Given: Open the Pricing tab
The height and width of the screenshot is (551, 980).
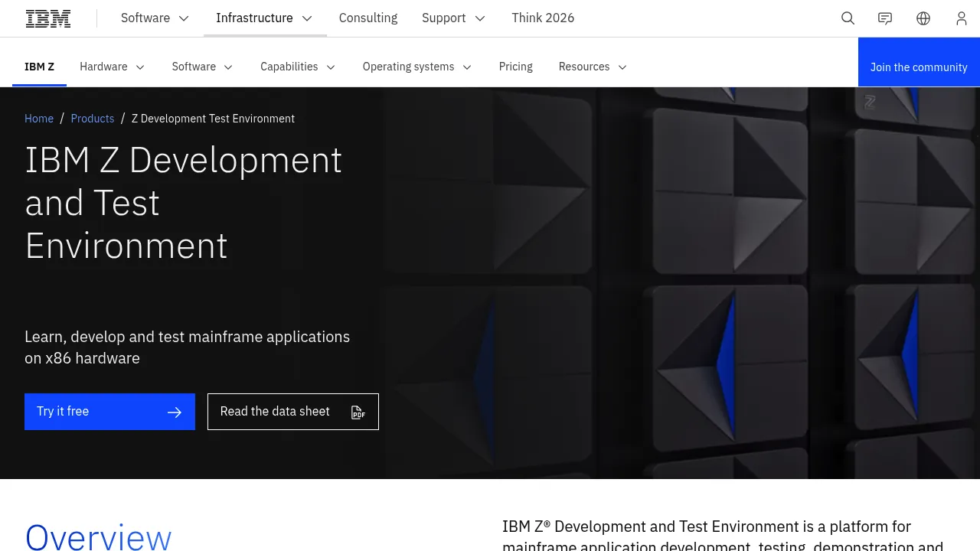Looking at the screenshot, I should pos(516,67).
